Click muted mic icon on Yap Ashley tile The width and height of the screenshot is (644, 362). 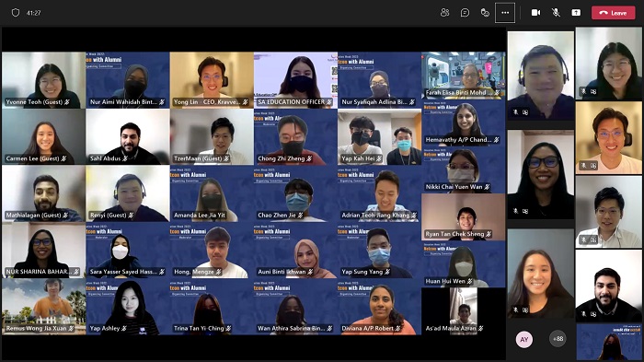[124, 328]
